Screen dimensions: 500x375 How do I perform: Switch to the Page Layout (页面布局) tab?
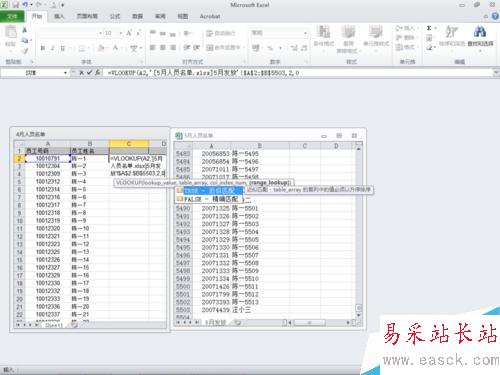click(87, 16)
